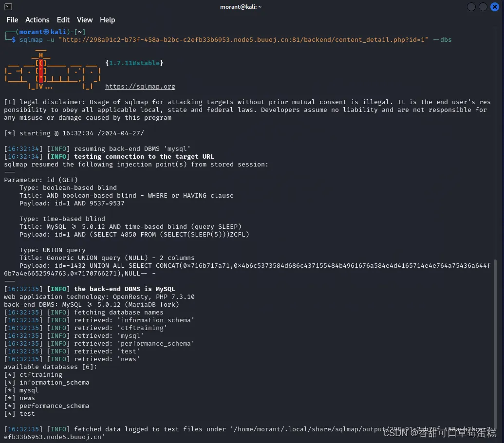The image size is (504, 443).
Task: Click 'testing connection to the target URL' line
Action: click(x=109, y=157)
